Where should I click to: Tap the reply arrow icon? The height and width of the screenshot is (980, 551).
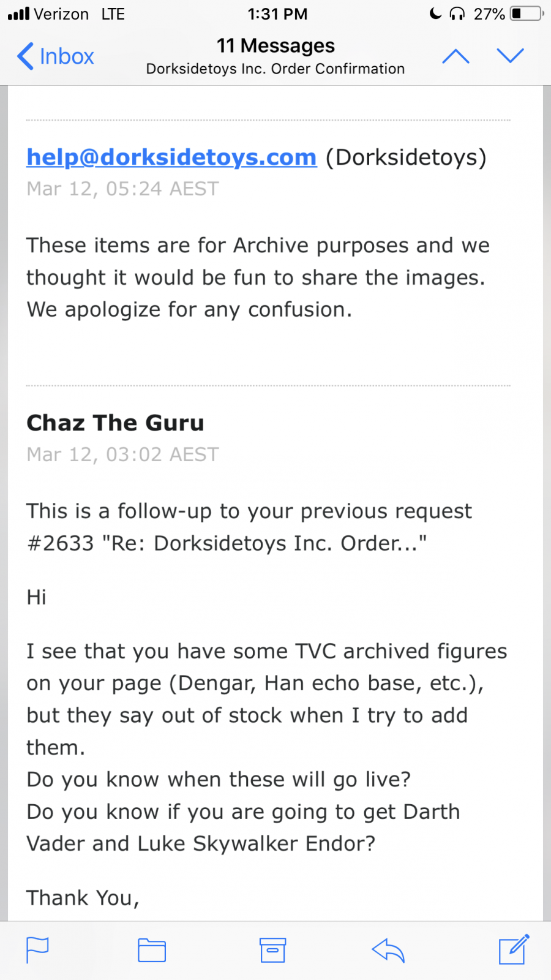click(388, 950)
